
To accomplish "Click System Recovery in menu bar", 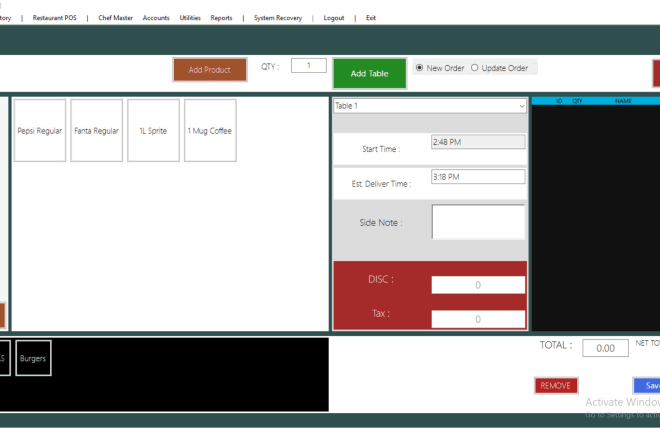I will tap(278, 18).
